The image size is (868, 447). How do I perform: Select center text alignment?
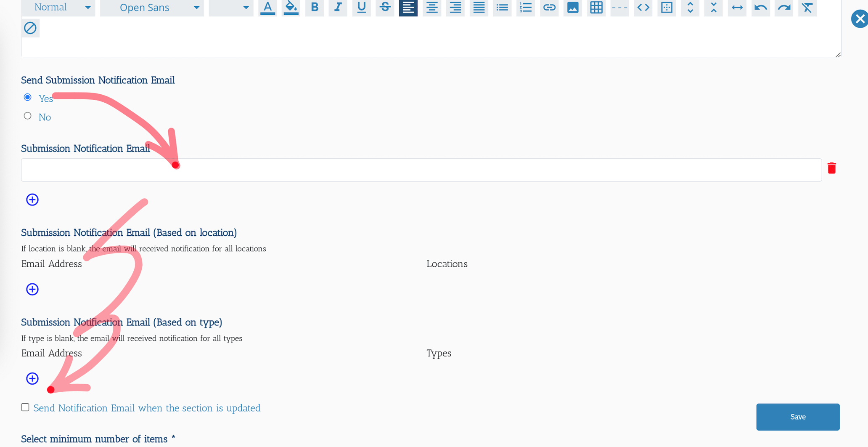(x=431, y=7)
